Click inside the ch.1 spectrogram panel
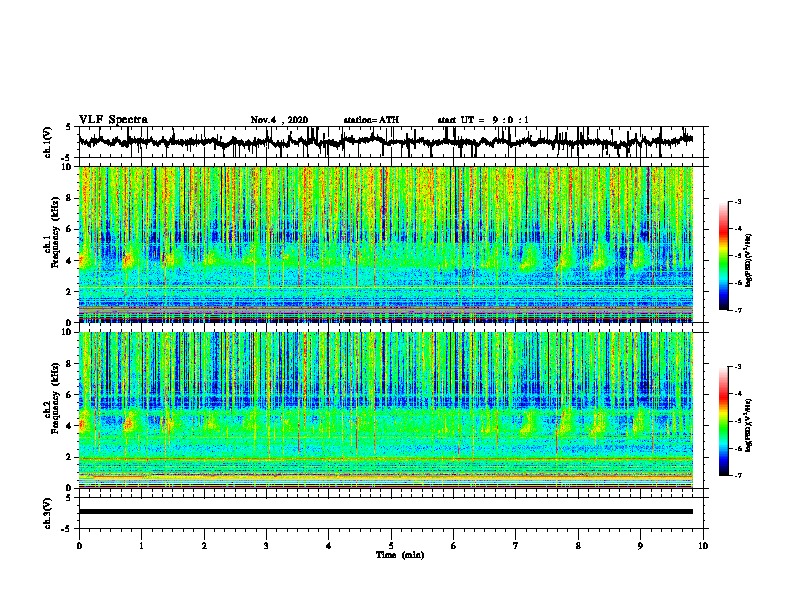792x612 pixels. coord(386,244)
